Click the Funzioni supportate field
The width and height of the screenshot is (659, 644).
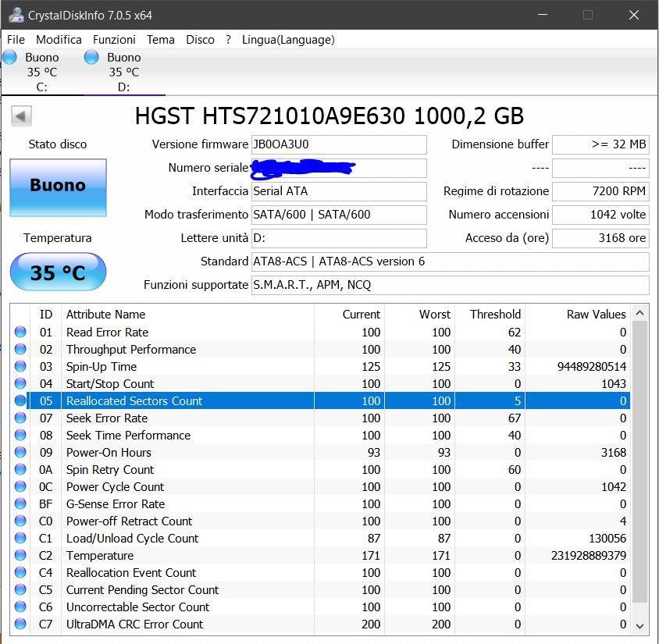450,285
